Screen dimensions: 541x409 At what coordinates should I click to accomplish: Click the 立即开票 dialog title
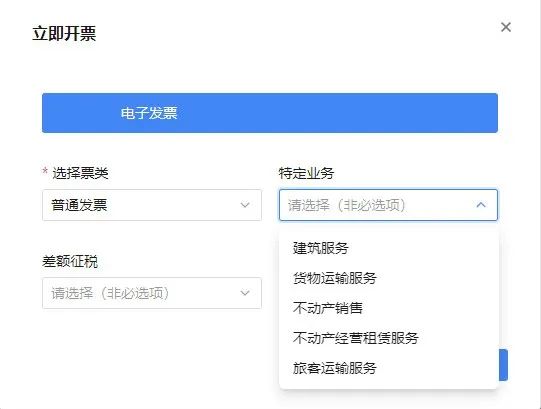tap(64, 33)
